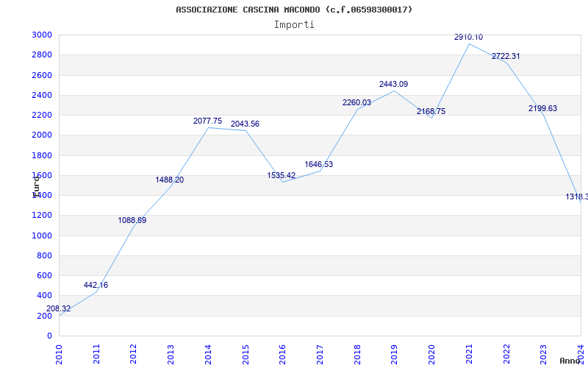Click the x-axis year 2022

[506, 355]
